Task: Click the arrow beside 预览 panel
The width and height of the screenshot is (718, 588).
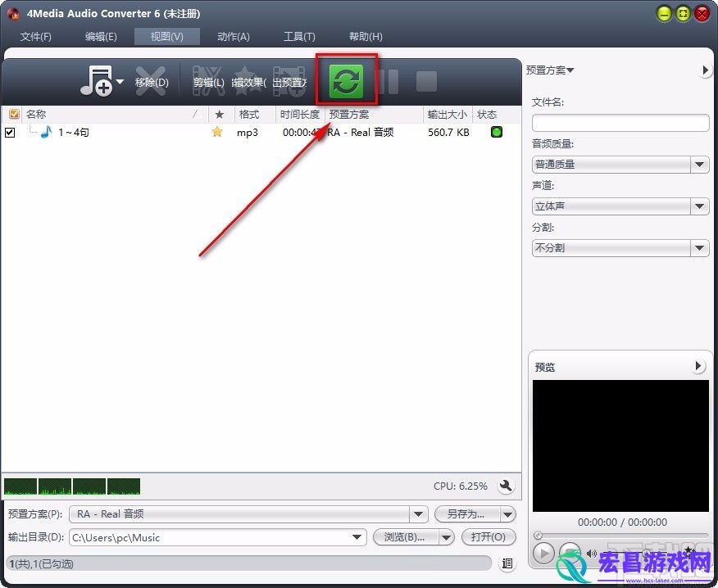Action: 698,365
